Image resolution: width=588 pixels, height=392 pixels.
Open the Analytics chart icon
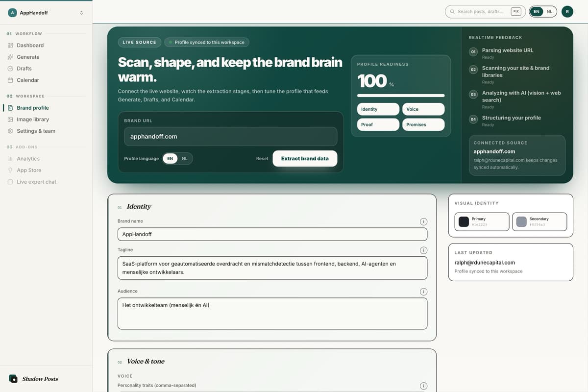pos(10,159)
